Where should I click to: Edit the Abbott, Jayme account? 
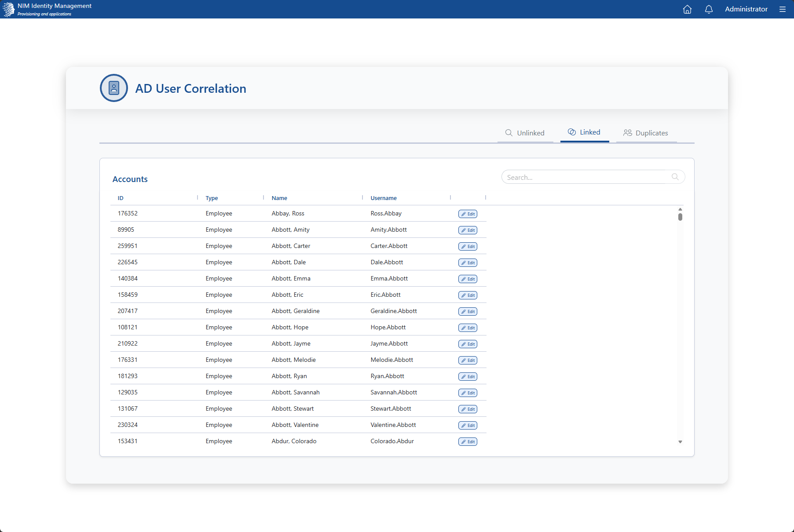coord(468,344)
